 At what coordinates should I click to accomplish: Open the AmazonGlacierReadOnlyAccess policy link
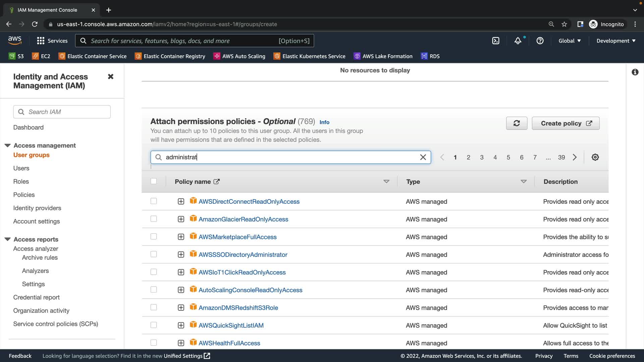click(243, 219)
